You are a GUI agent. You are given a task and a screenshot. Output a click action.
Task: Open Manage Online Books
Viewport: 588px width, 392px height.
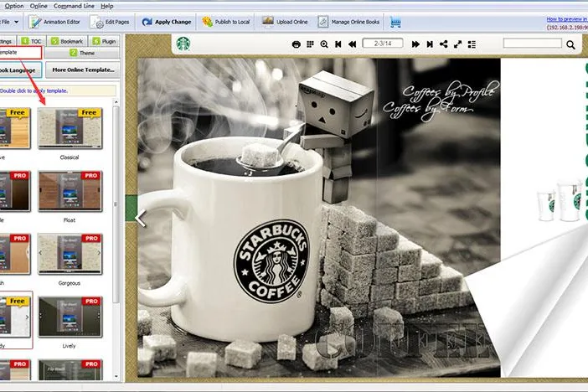[348, 22]
